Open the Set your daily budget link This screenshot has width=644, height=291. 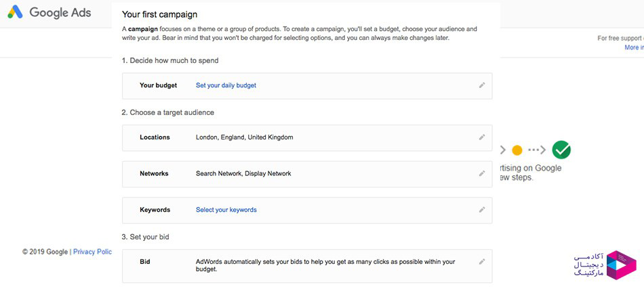tap(226, 85)
